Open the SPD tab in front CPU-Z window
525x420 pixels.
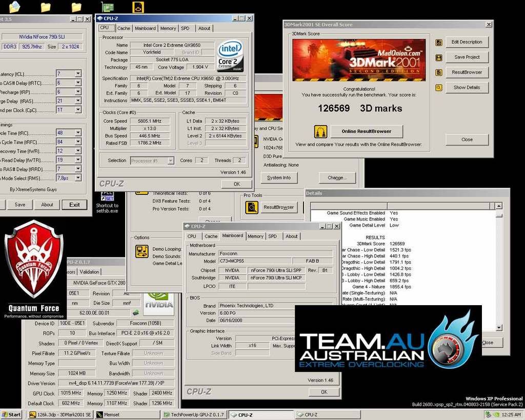pyautogui.click(x=185, y=29)
